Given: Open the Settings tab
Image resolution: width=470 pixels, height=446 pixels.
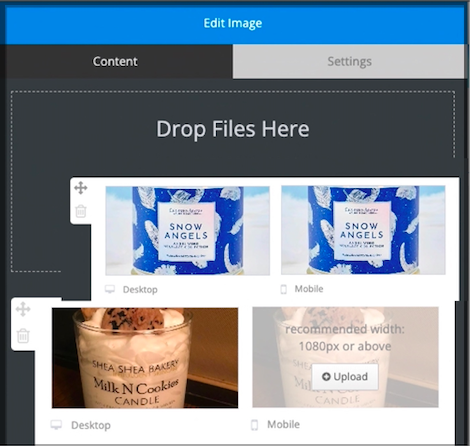Looking at the screenshot, I should pos(349,61).
